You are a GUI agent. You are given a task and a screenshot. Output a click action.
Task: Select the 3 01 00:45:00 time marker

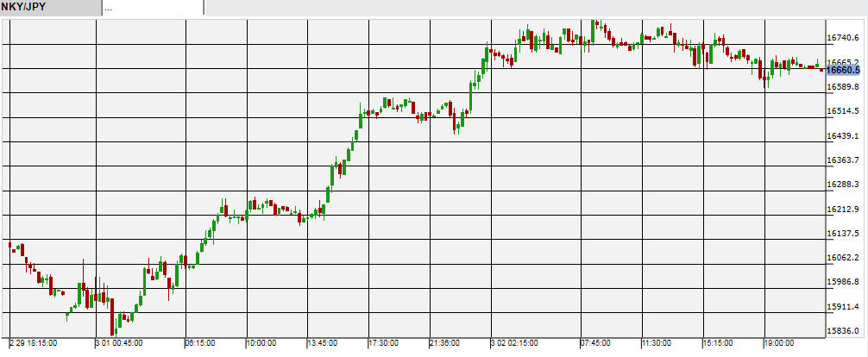pyautogui.click(x=119, y=343)
